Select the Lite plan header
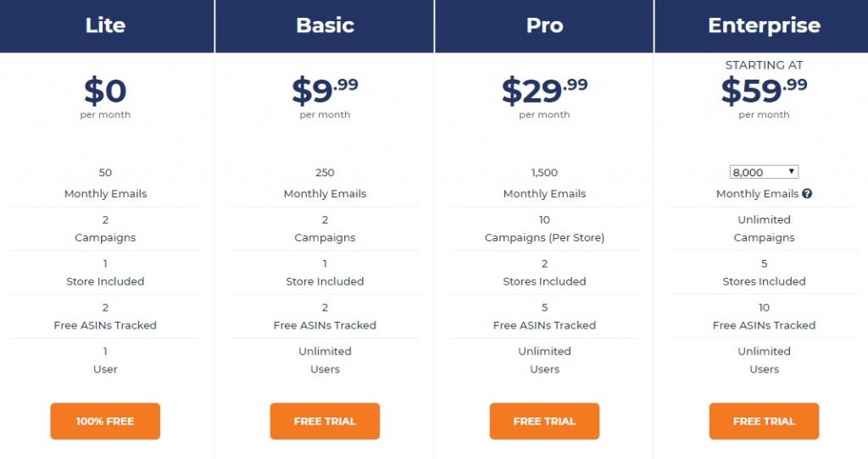This screenshot has width=868, height=459. click(106, 26)
